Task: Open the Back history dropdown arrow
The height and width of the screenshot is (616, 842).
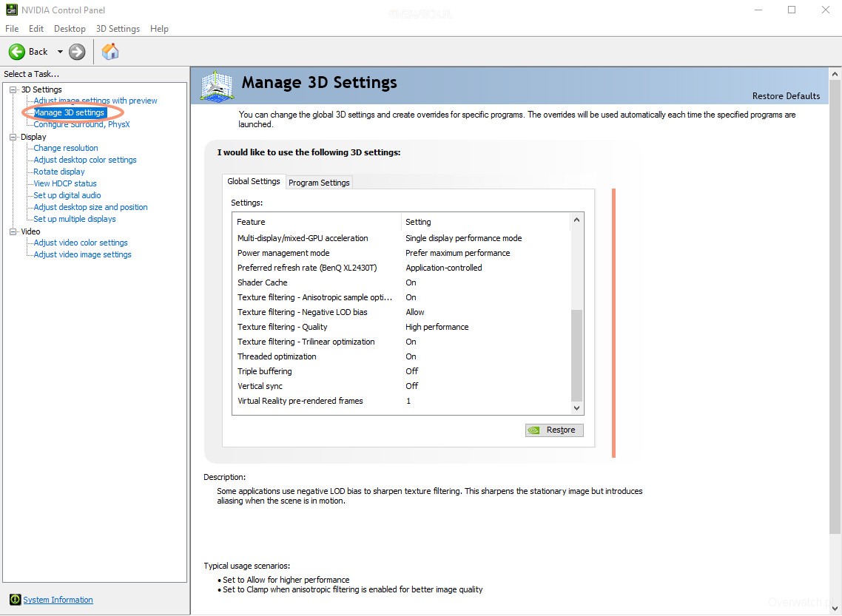Action: tap(60, 52)
